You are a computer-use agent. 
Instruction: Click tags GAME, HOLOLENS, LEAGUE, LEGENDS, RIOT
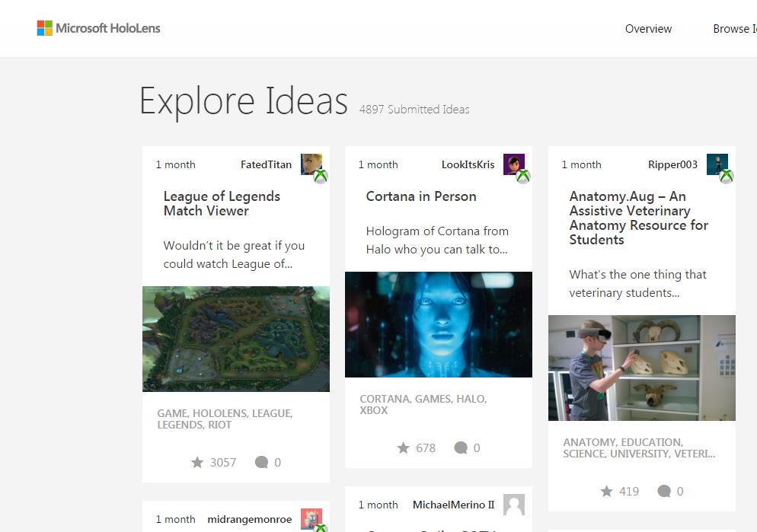click(x=225, y=419)
